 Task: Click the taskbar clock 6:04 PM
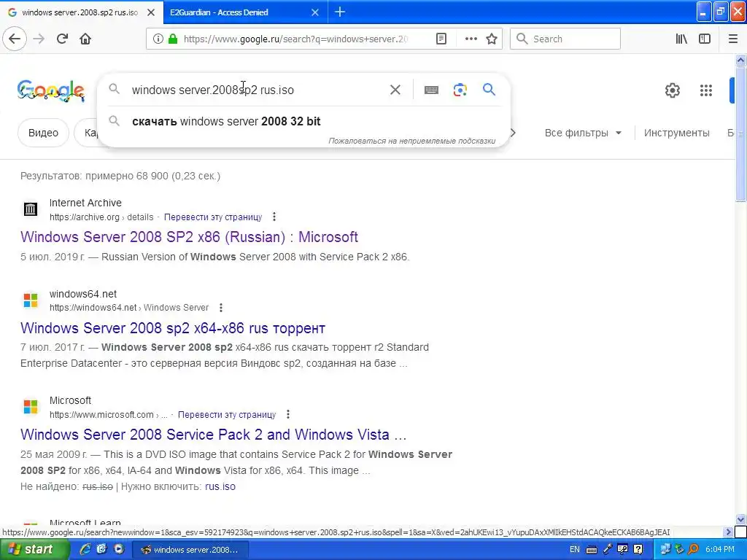(x=720, y=550)
